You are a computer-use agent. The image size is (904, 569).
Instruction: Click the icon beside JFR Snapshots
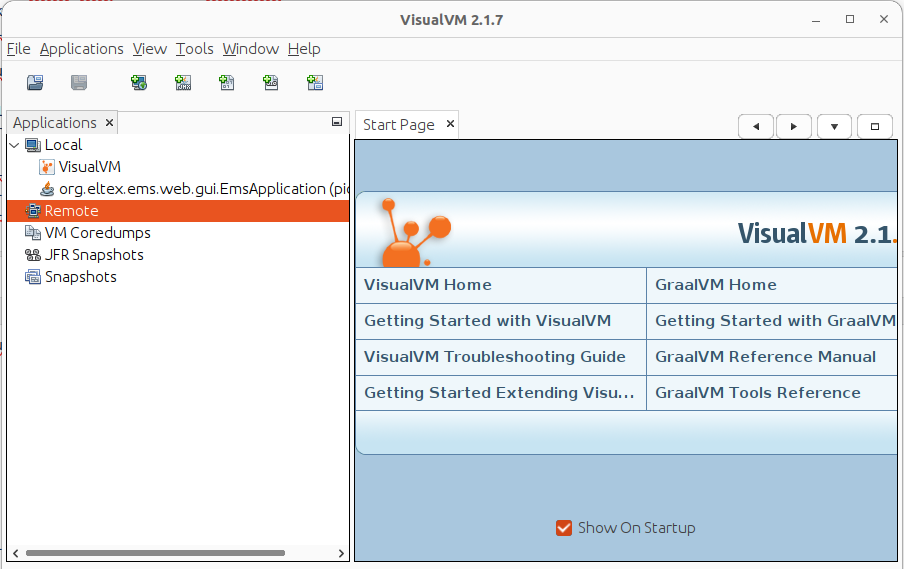coord(33,255)
